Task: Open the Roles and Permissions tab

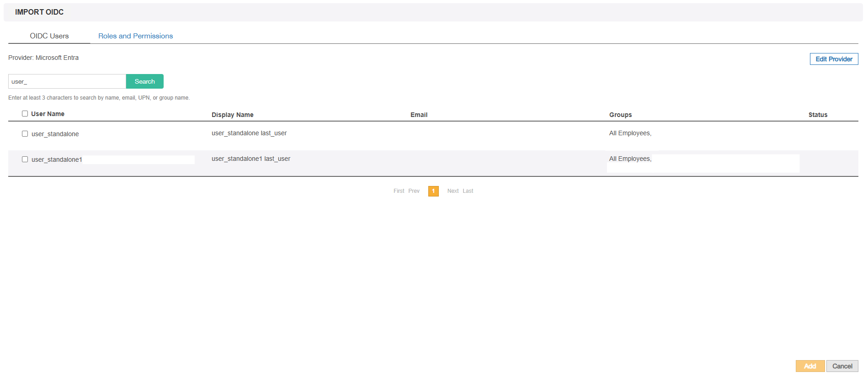Action: tap(135, 36)
